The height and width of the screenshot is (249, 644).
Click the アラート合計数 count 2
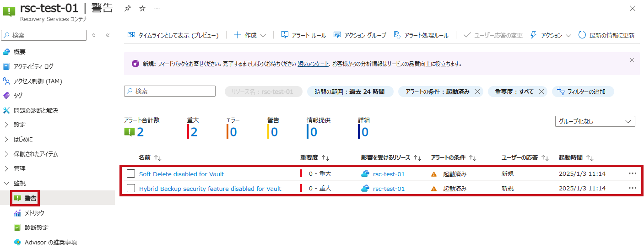[141, 132]
